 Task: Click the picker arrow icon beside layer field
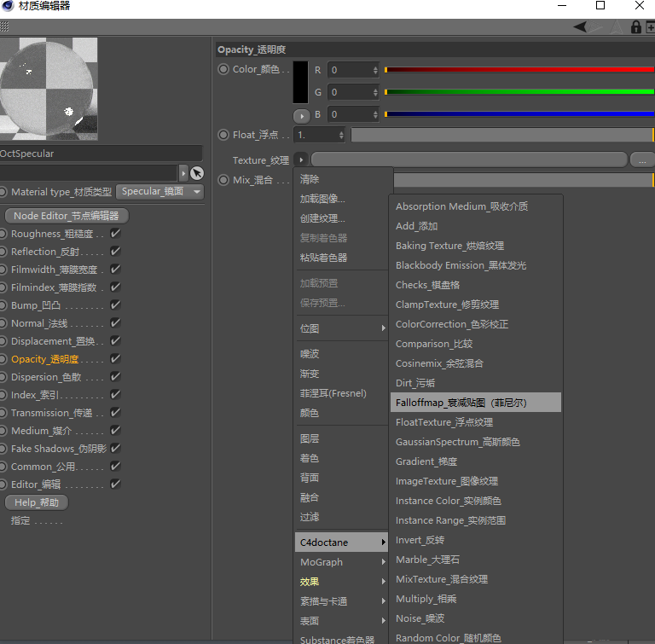(197, 173)
